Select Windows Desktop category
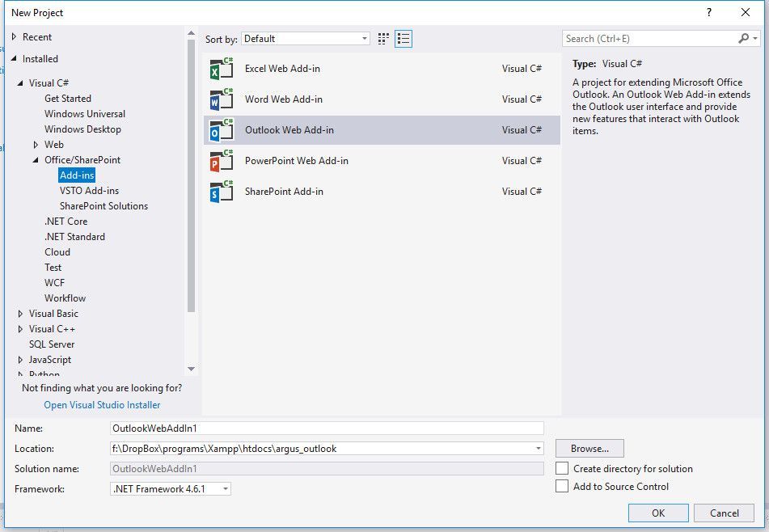Image resolution: width=769 pixels, height=532 pixels. (82, 129)
